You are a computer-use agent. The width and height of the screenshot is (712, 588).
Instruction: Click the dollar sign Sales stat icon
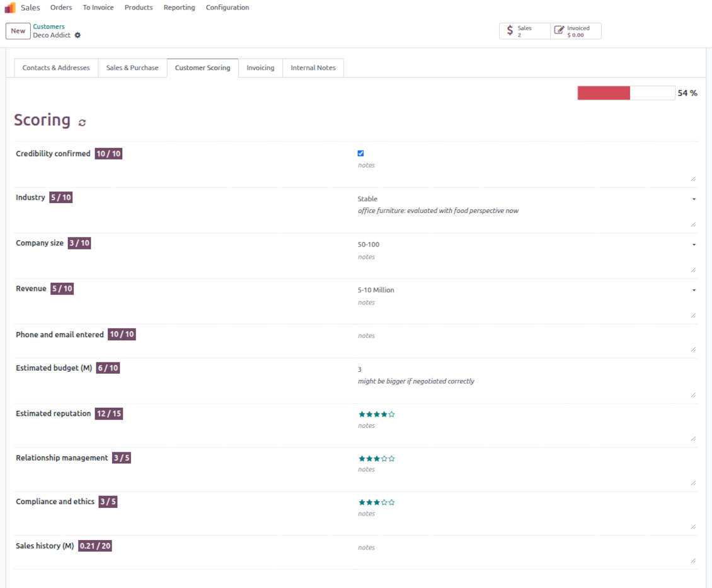(510, 31)
